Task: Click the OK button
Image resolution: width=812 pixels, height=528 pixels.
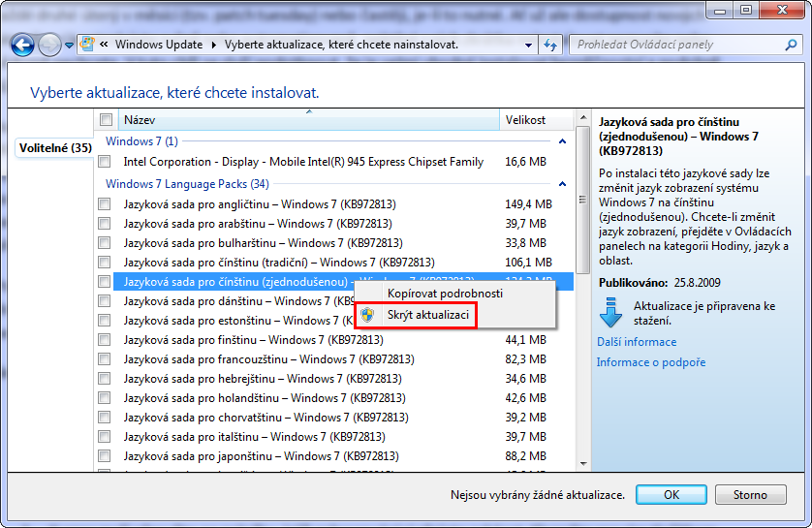Action: tap(671, 495)
